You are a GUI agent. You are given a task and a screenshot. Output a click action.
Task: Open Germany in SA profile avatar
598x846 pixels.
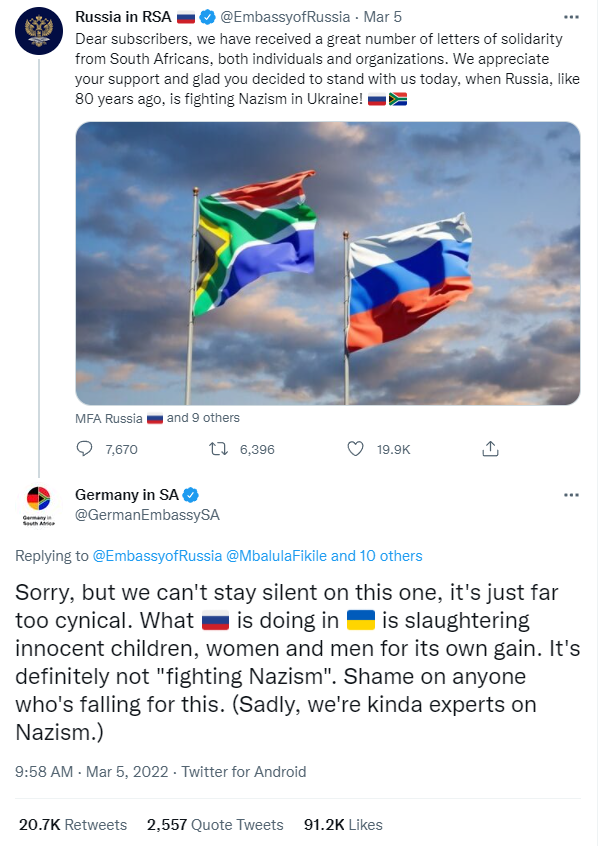click(x=38, y=505)
